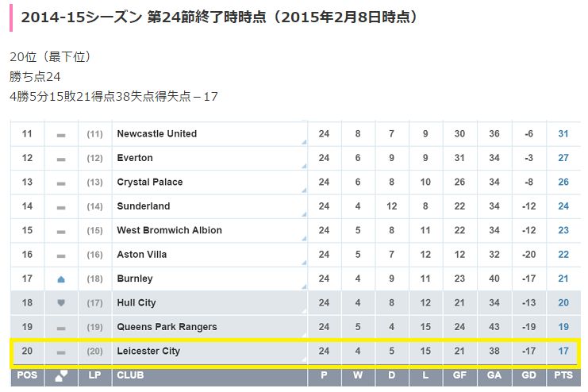Click the movement icon in the table header
The width and height of the screenshot is (588, 392).
(61, 375)
